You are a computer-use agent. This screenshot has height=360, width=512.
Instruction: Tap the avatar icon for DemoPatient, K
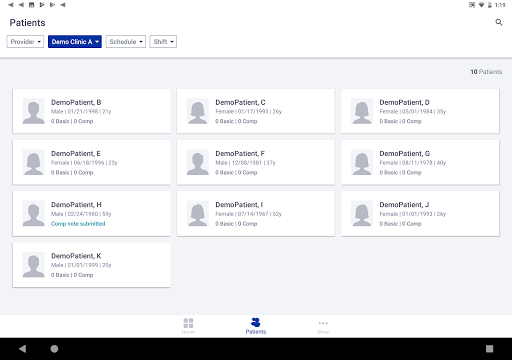(x=33, y=265)
